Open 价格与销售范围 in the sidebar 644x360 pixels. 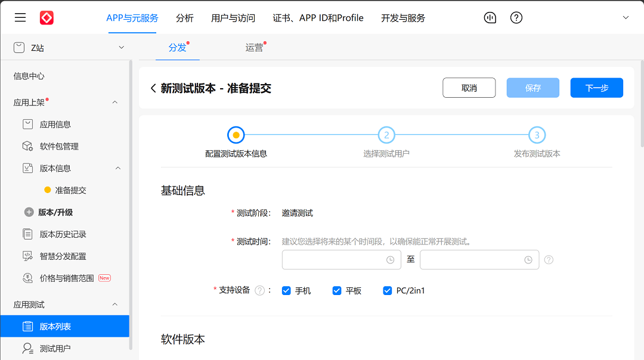tap(67, 278)
